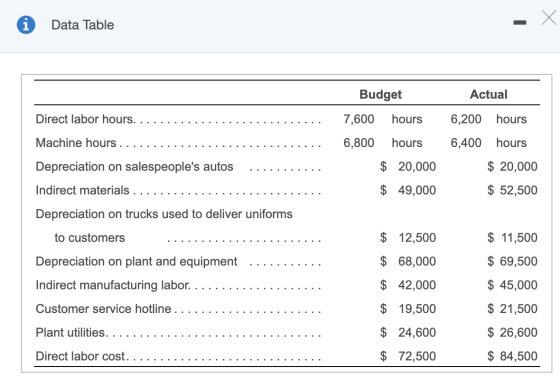Click actual direct labor cost $84,500
Viewport: 560px width, 386px height.
512,356
